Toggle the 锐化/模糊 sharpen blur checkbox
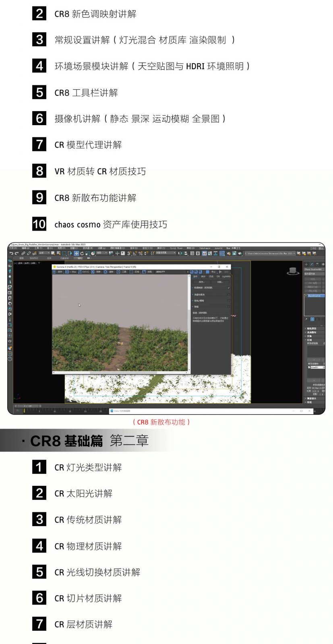The width and height of the screenshot is (333, 644). pos(229,301)
